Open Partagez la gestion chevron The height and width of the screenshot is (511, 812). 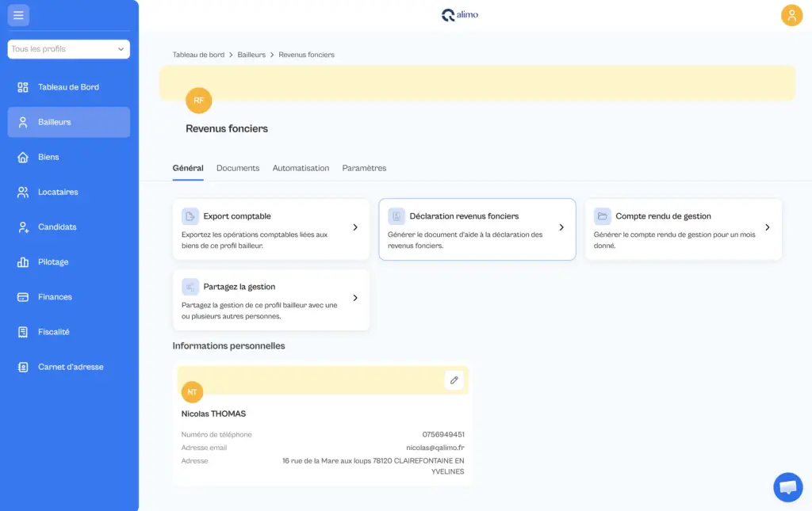355,298
